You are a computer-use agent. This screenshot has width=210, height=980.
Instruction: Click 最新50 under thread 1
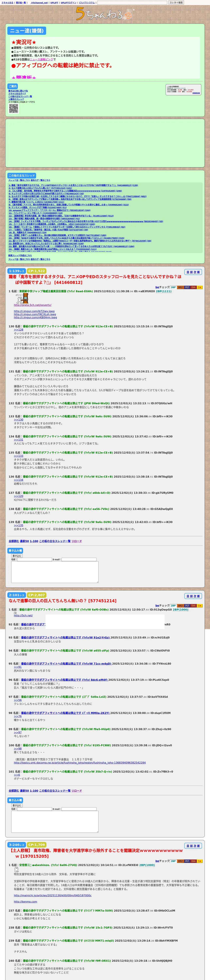pos(24,541)
